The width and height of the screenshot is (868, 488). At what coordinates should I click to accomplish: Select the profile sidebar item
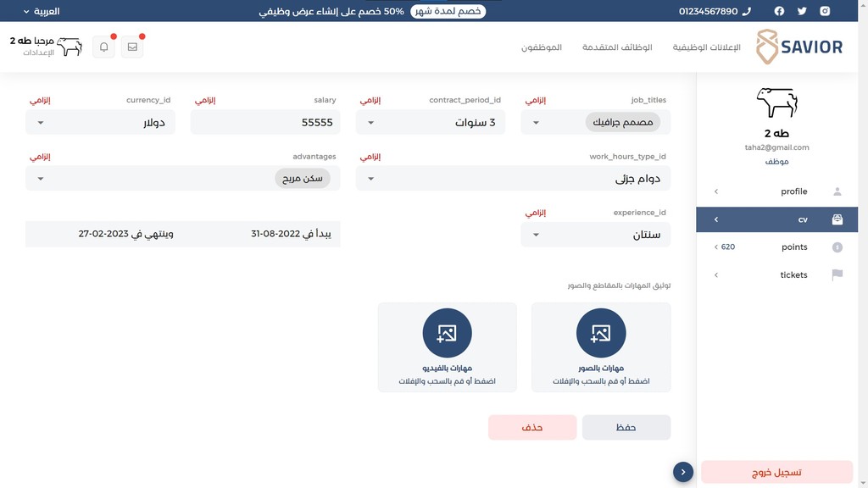point(776,191)
